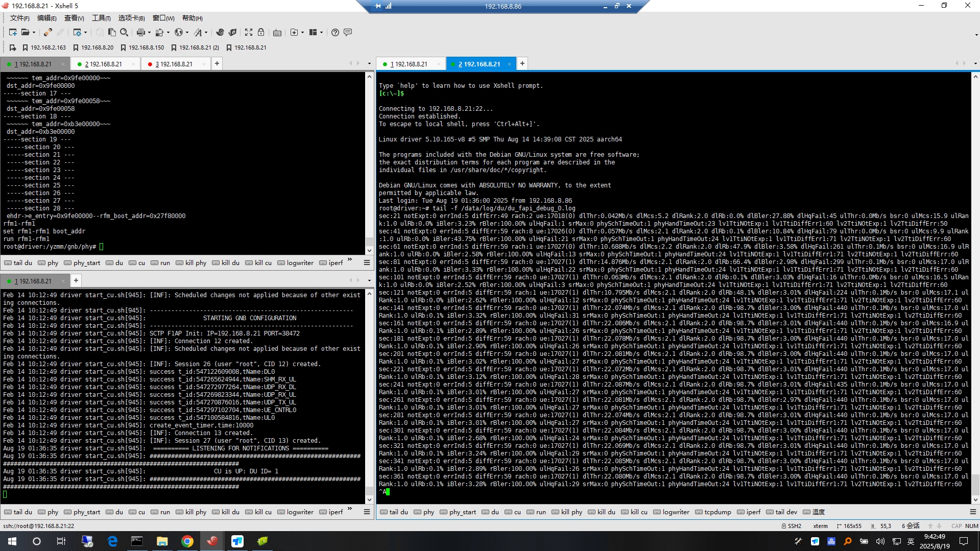Toggle full screen mode icon
The image size is (980, 551).
tap(249, 32)
